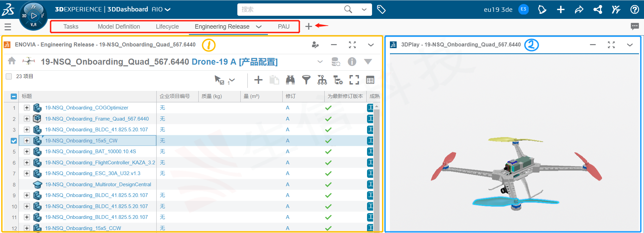Uncheck the 19-NSQ_Onboarding_15x5_CW row checkbox
644x233 pixels.
point(14,141)
